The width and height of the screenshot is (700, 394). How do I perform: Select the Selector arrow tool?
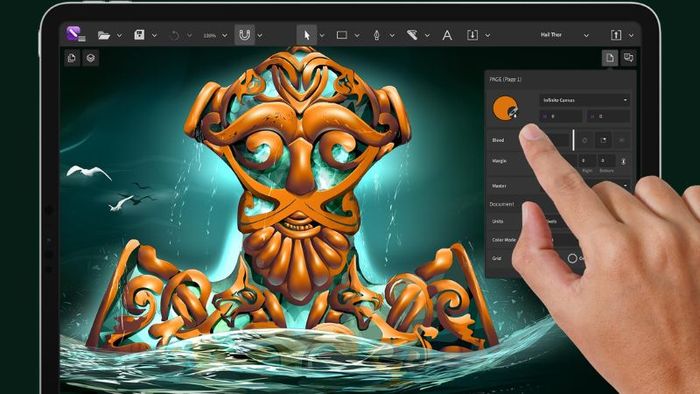coord(307,35)
